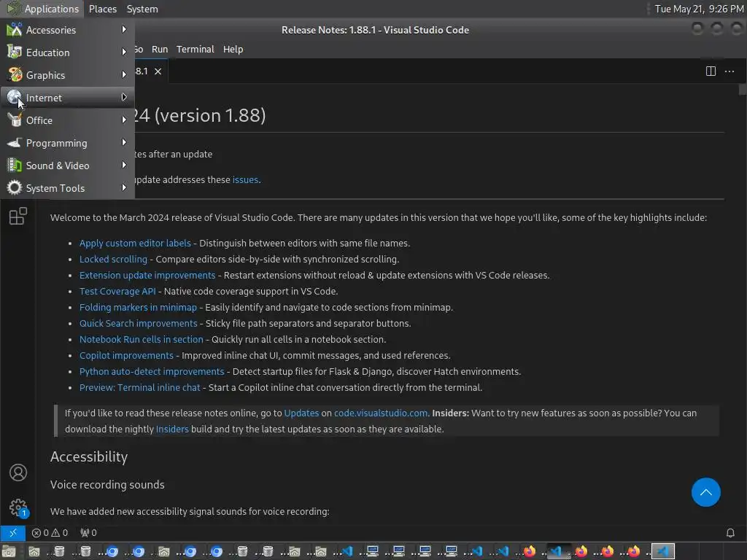Viewport: 747px width, 560px height.
Task: Open the notifications bell
Action: coord(729,532)
